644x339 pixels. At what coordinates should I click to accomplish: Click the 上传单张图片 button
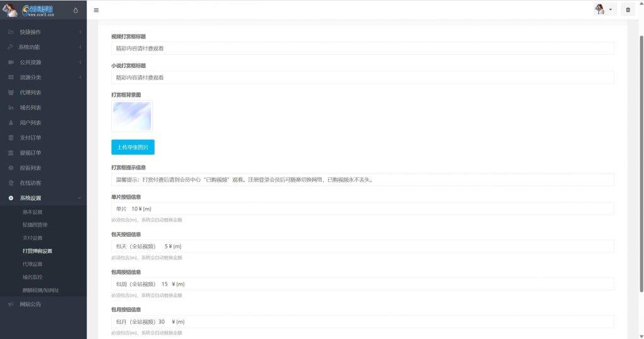[133, 147]
